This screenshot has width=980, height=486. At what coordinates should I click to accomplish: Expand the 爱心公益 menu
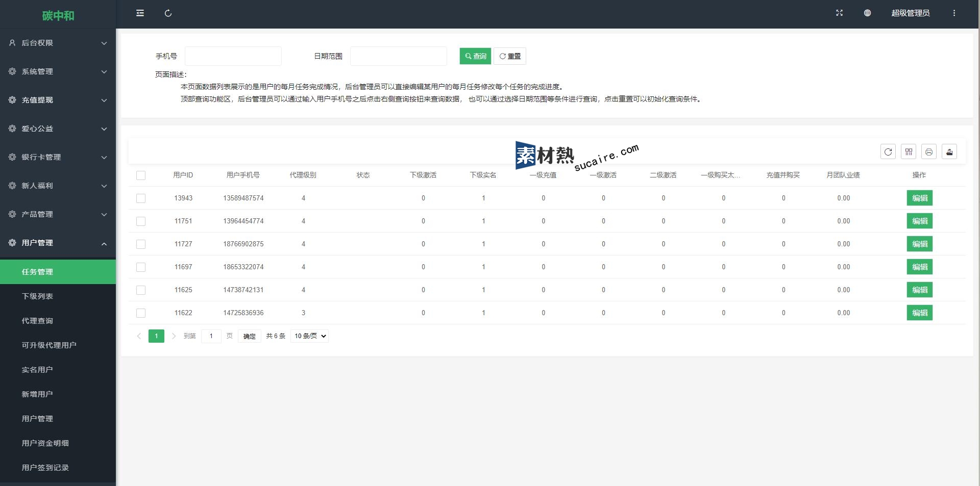click(x=58, y=129)
